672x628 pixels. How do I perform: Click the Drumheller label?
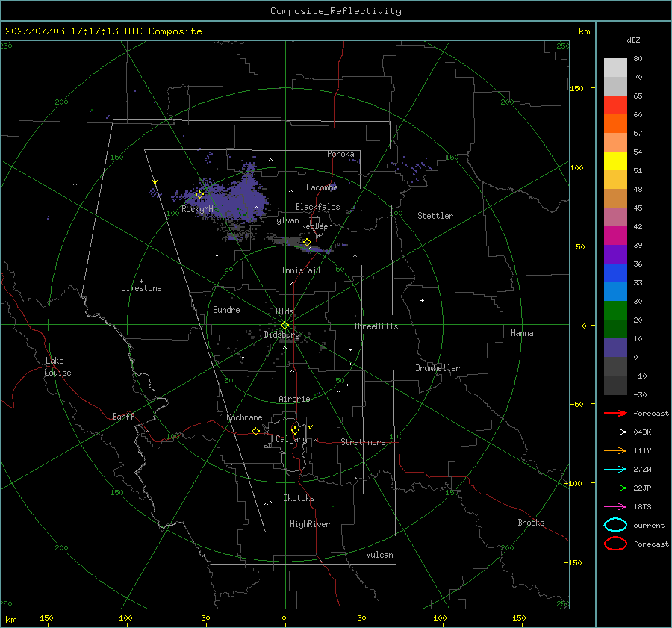coord(438,368)
